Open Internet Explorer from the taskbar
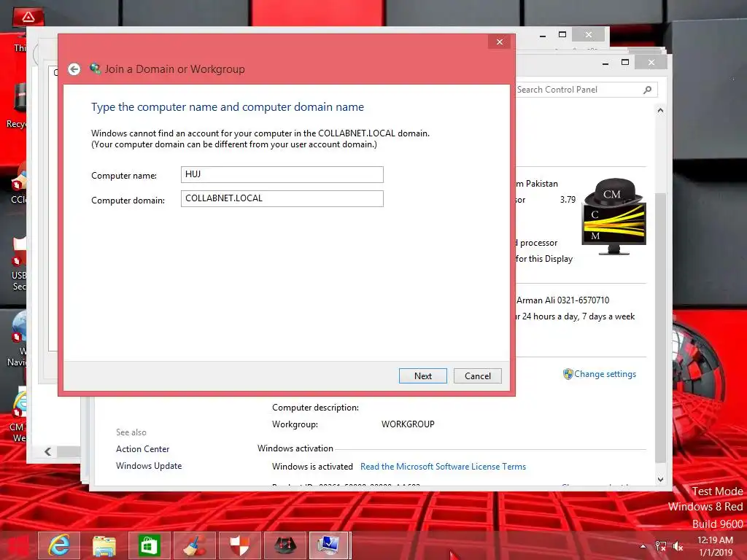Image resolution: width=747 pixels, height=560 pixels. 59,545
